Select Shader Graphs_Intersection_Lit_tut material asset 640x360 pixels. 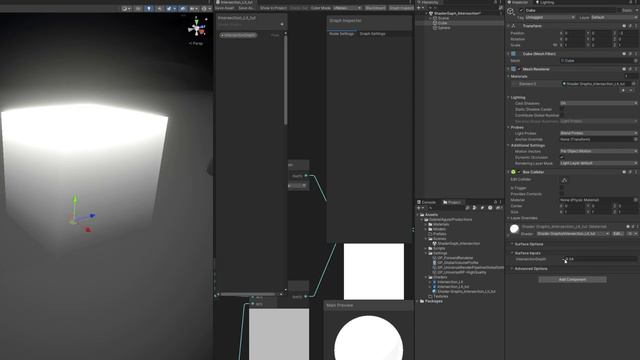(464, 291)
